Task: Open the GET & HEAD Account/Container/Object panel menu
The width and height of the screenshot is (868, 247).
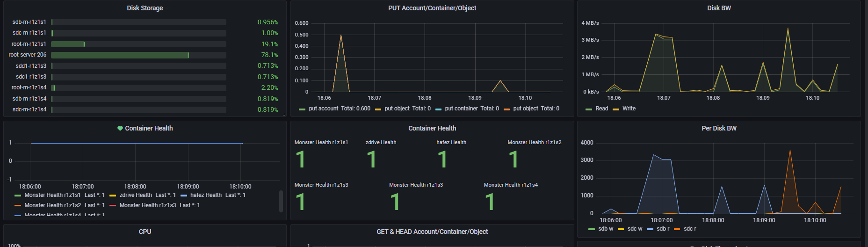Action: [432, 232]
